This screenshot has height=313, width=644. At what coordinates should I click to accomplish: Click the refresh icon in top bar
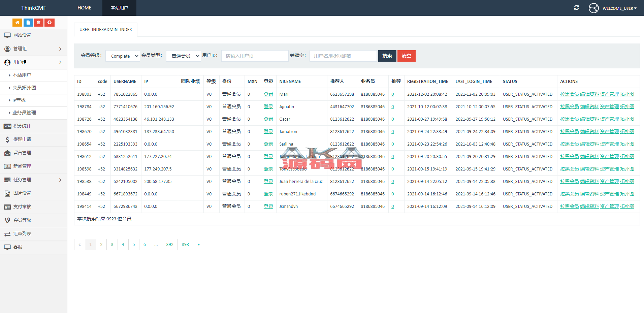point(576,8)
